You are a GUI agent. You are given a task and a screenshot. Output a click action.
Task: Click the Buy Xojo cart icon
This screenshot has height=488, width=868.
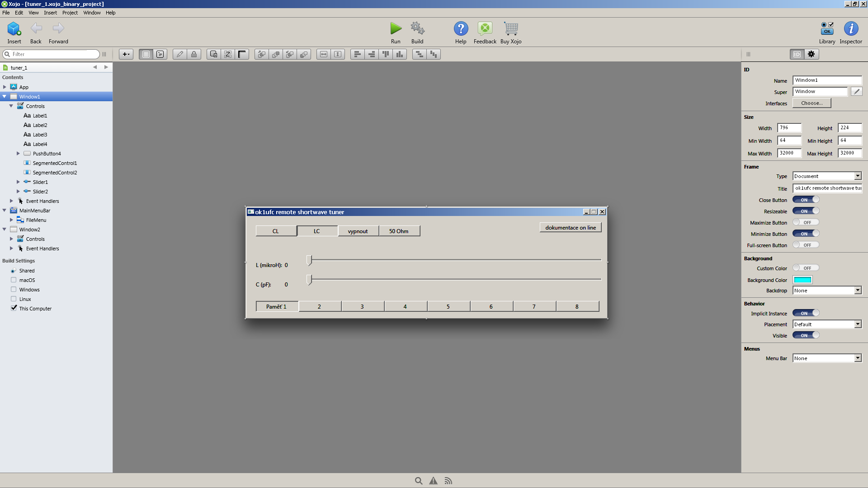coord(511,28)
